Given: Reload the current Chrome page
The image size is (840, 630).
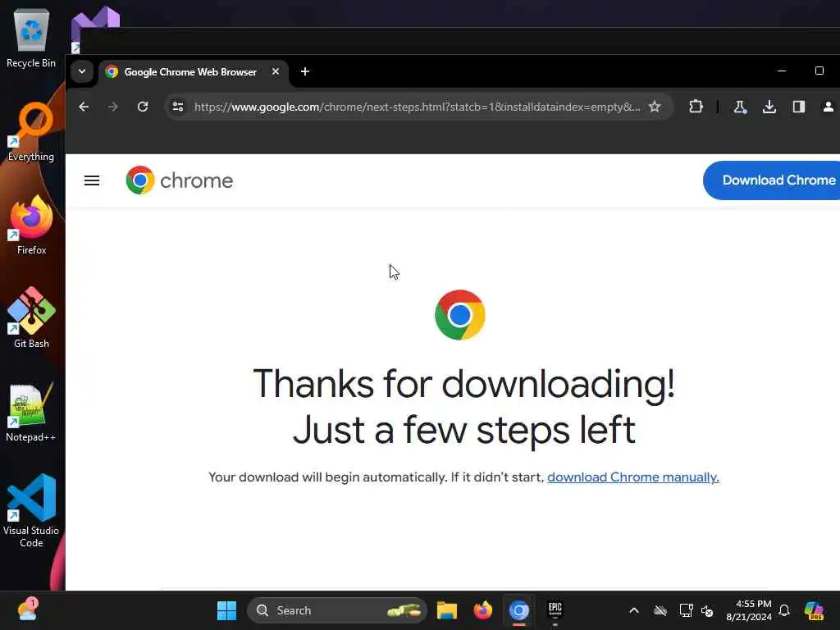Looking at the screenshot, I should [143, 107].
